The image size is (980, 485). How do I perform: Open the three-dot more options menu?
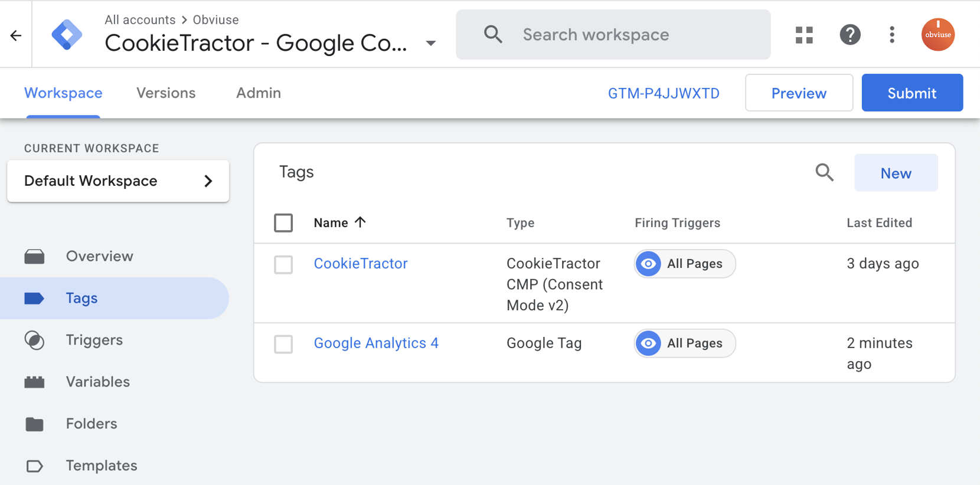click(892, 35)
